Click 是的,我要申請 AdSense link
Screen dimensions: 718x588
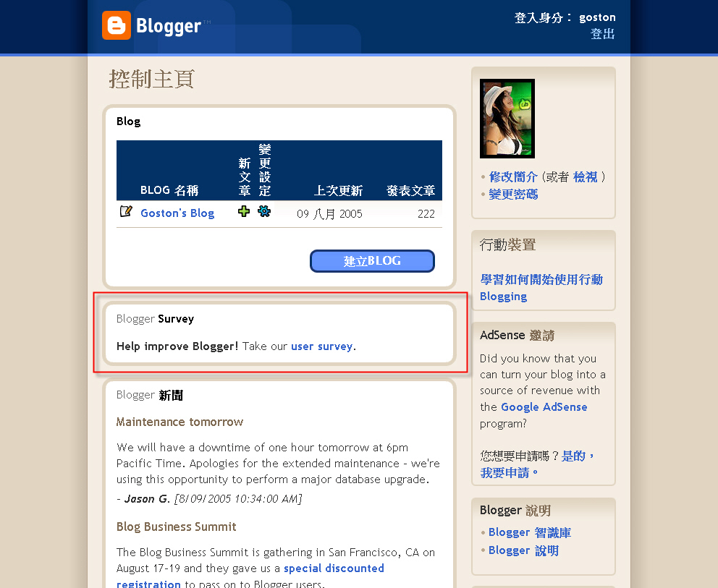click(536, 464)
